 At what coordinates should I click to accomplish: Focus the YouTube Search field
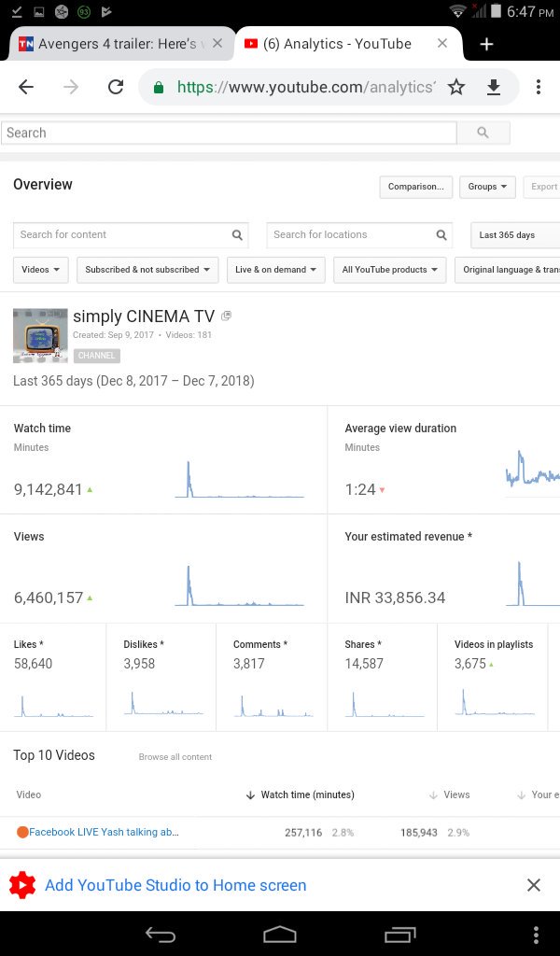pyautogui.click(x=229, y=133)
